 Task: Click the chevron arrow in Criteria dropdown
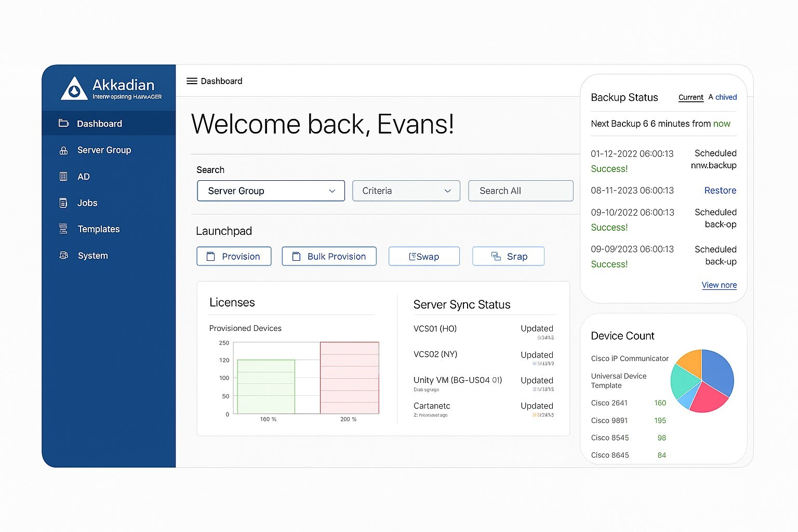[447, 191]
